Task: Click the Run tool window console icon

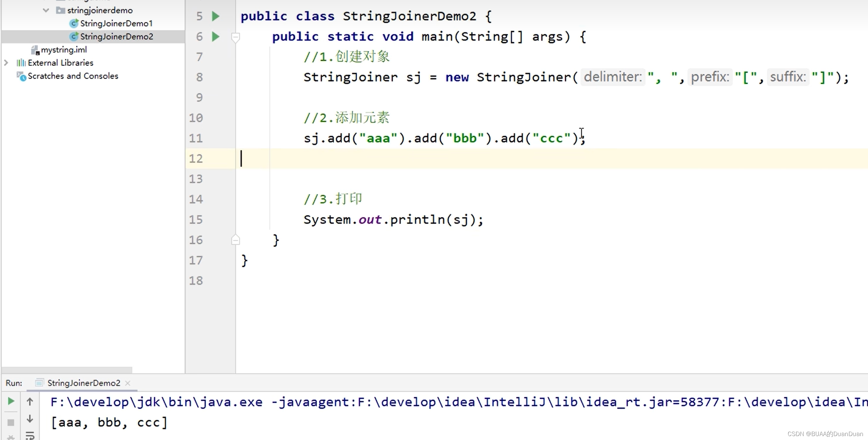Action: (39, 382)
